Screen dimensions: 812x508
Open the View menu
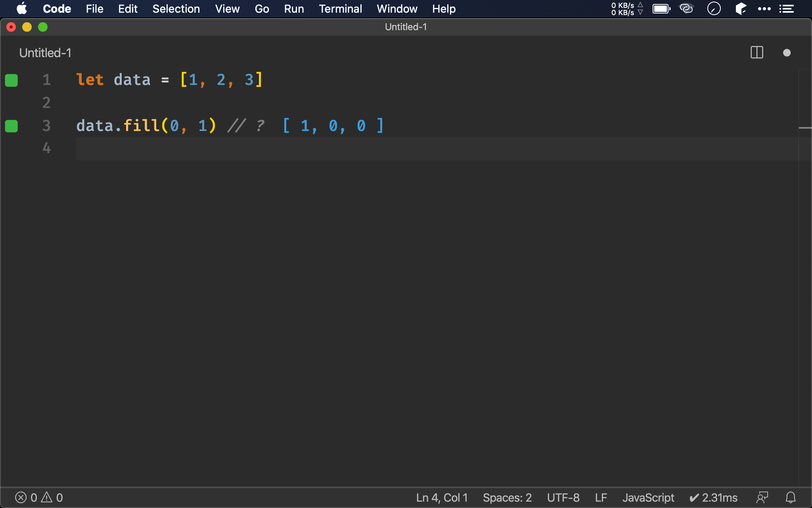[227, 9]
